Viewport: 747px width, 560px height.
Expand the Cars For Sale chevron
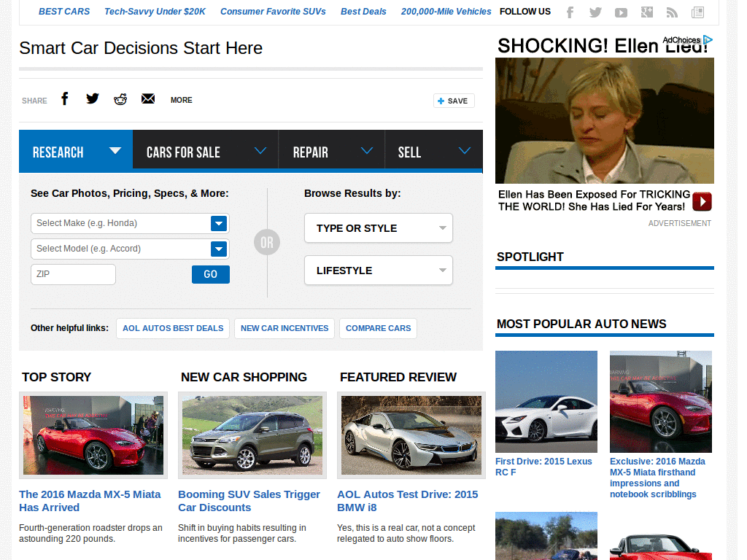pos(260,151)
